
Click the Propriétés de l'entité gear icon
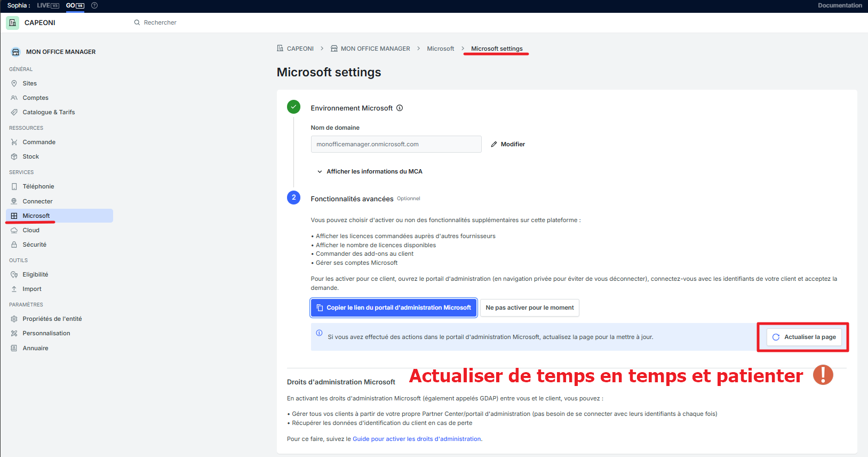(14, 319)
